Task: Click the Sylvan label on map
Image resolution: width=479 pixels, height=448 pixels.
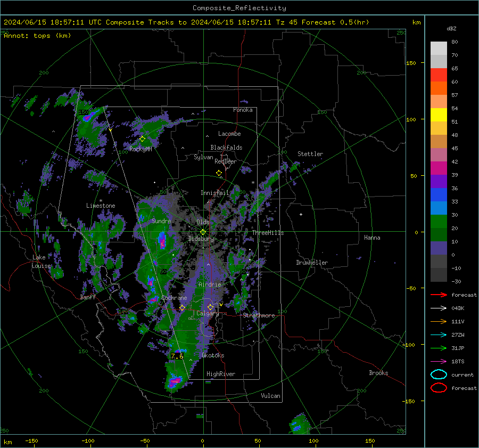Action: (203, 157)
